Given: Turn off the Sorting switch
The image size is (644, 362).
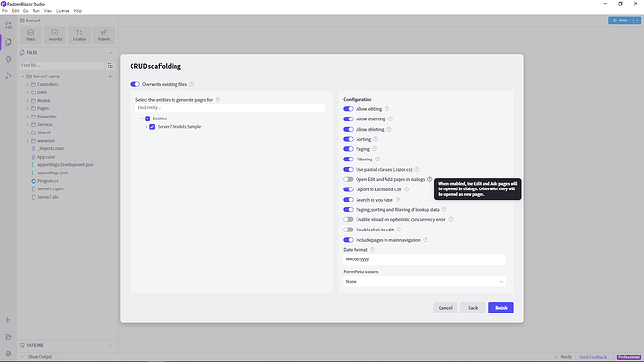Looking at the screenshot, I should tap(348, 139).
